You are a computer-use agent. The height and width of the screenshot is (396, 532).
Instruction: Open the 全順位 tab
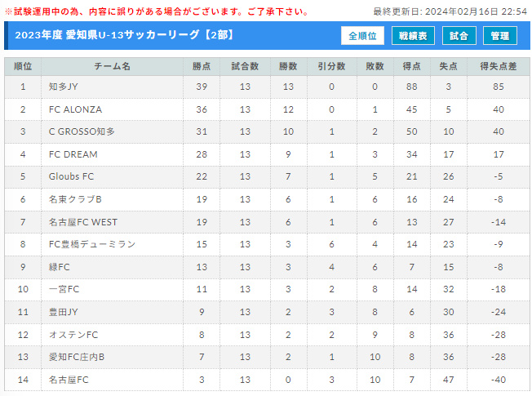click(362, 36)
